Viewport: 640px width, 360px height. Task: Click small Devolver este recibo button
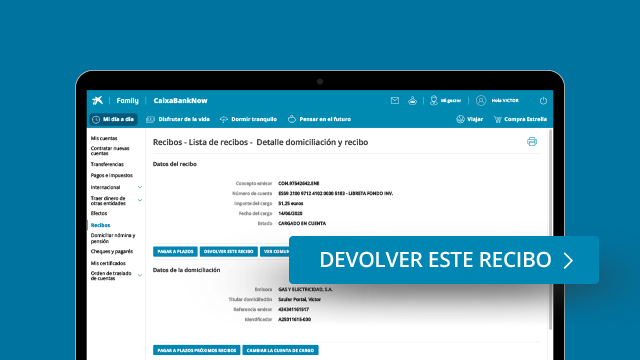tap(229, 251)
